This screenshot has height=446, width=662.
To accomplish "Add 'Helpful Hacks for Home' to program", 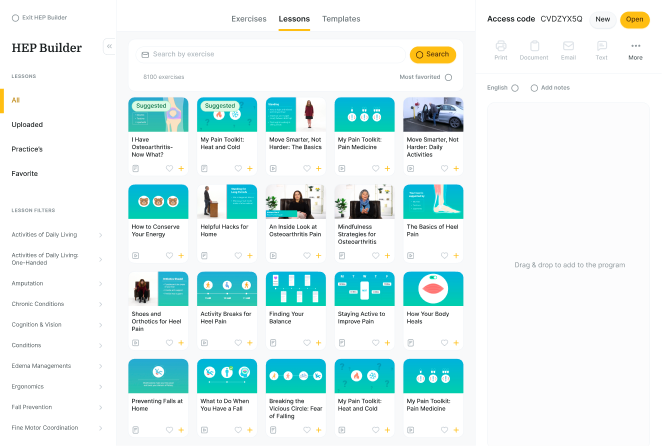I will [x=250, y=256].
